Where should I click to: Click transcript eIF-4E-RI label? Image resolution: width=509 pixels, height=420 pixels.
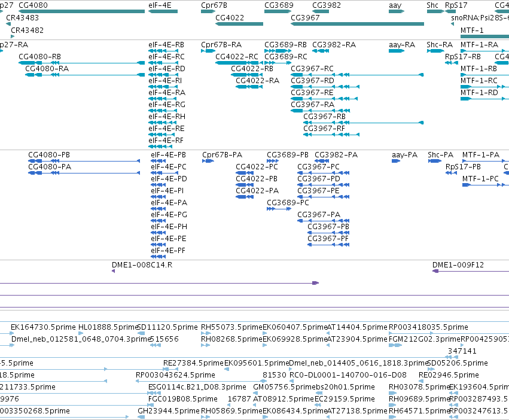point(165,81)
